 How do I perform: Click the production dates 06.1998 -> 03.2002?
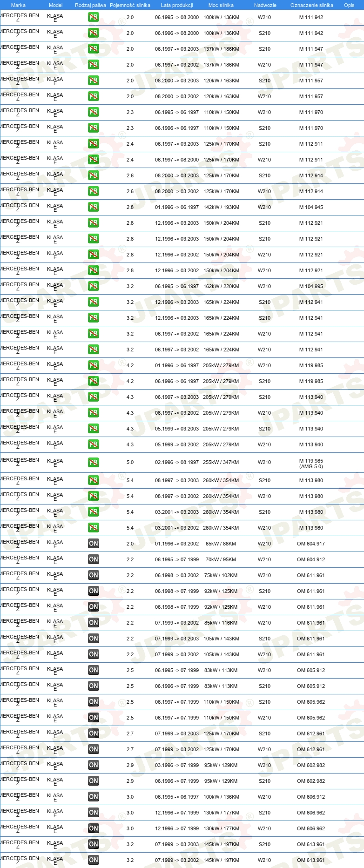pyautogui.click(x=177, y=575)
